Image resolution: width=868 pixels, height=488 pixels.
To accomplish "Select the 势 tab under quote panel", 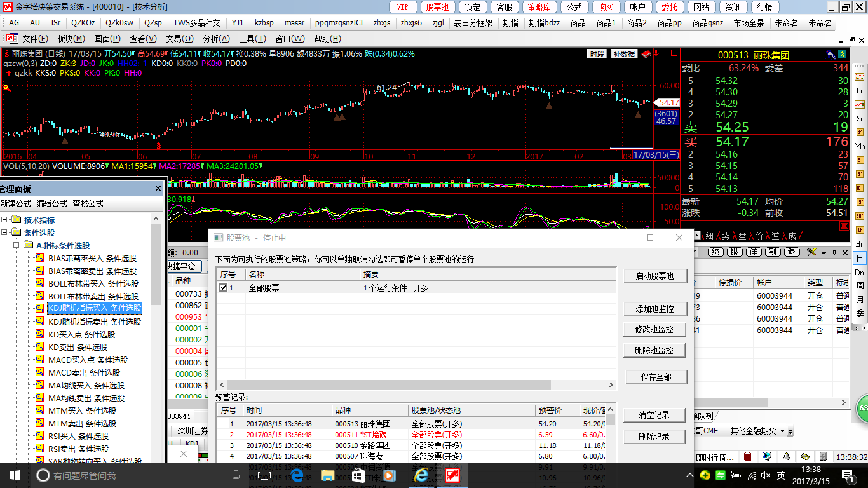I will pos(725,235).
